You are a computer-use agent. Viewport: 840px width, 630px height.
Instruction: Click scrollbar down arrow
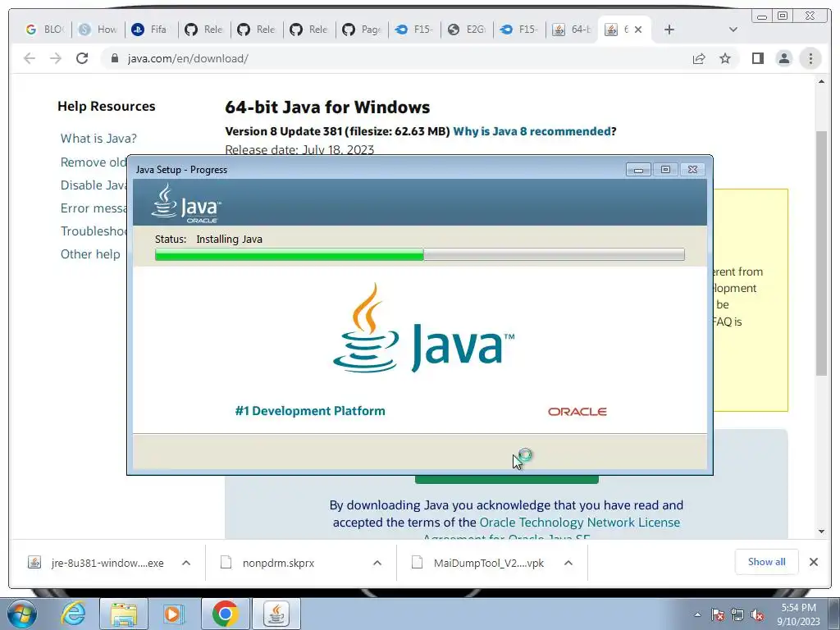821,532
